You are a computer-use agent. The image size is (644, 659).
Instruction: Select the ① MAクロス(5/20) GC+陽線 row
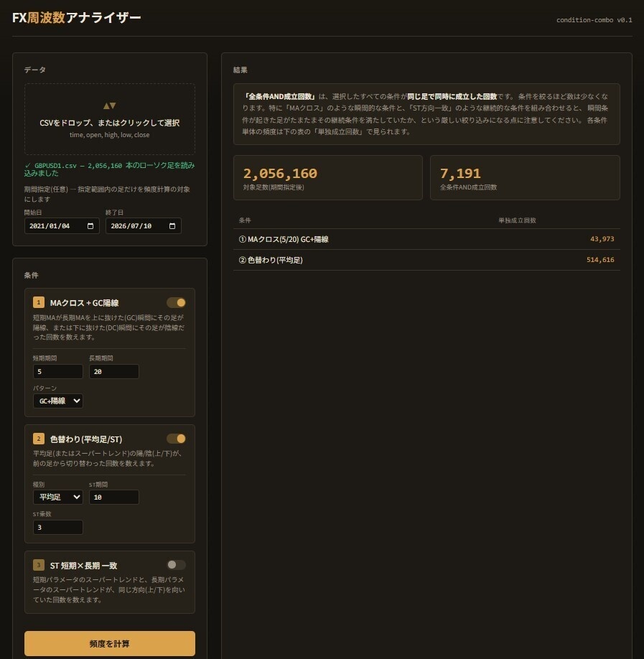click(x=426, y=239)
